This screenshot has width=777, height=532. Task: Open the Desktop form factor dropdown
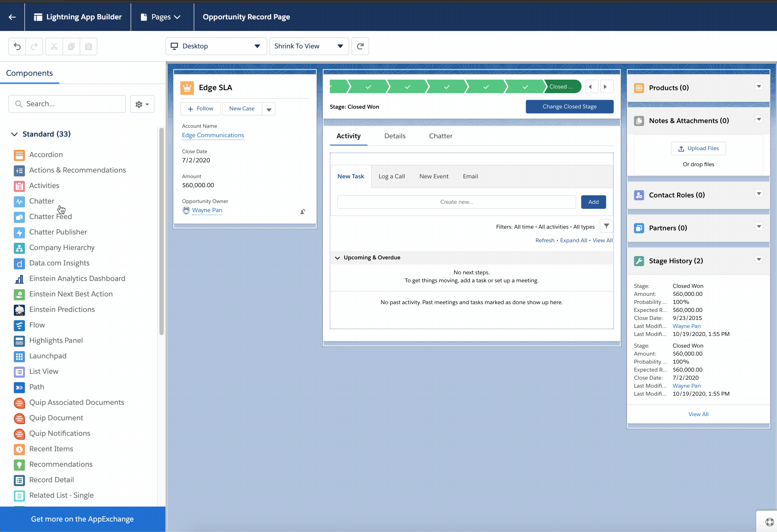pos(216,46)
